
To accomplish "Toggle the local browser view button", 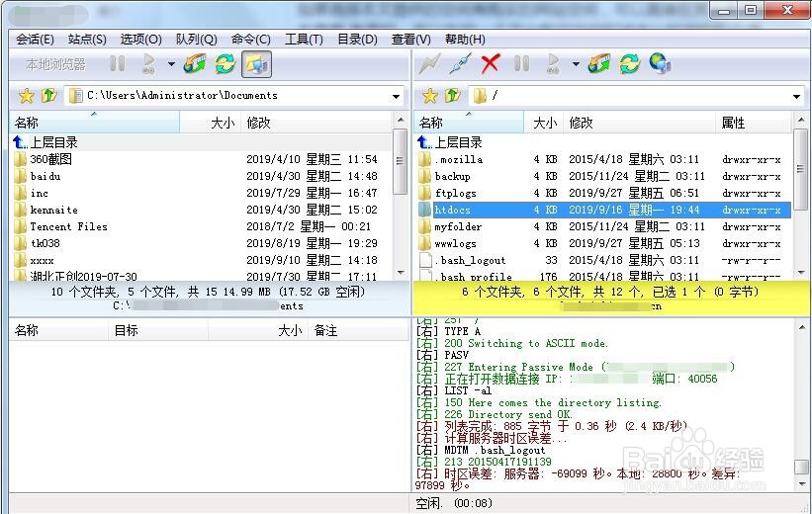I will click(256, 64).
